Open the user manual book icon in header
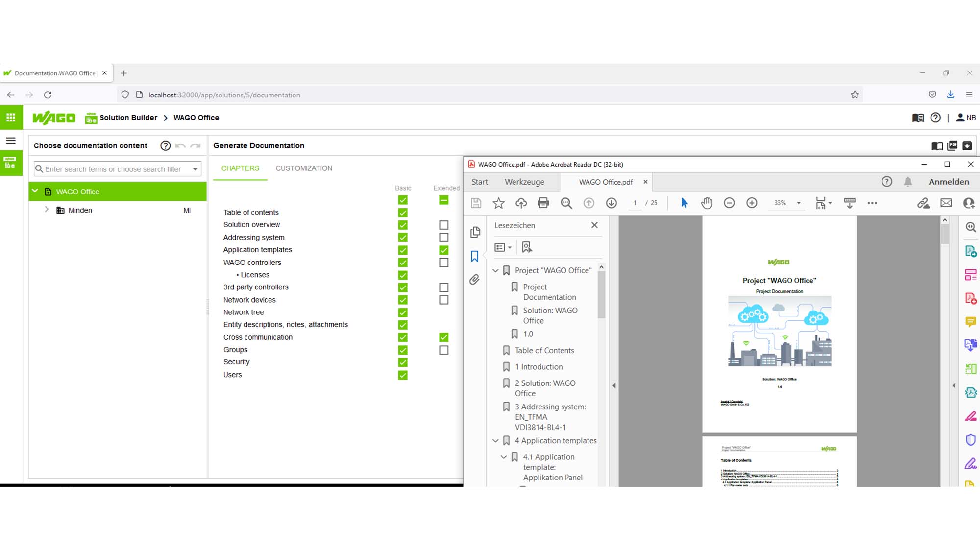980x551 pixels. pyautogui.click(x=918, y=118)
